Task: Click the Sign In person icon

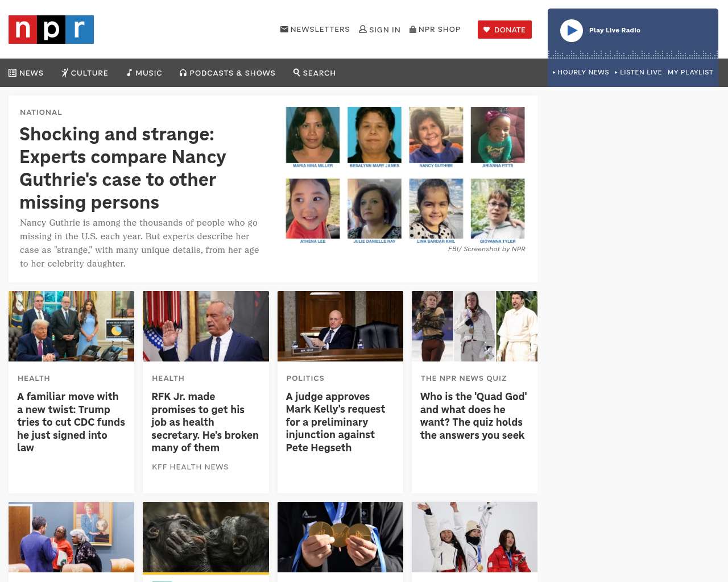Action: [363, 29]
